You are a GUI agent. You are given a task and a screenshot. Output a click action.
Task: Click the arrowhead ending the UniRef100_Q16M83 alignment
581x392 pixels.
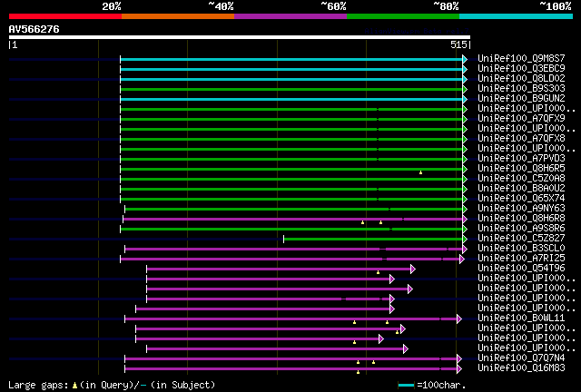[459, 368]
